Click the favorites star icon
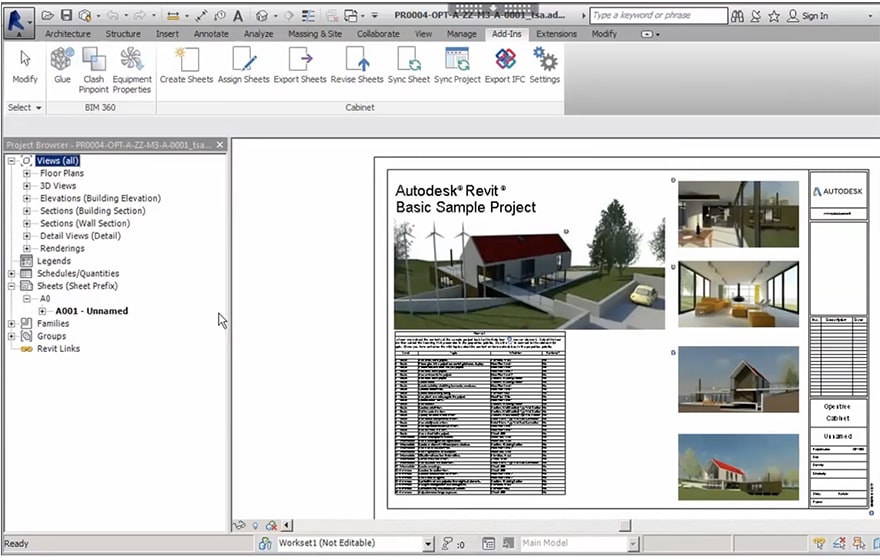 coord(774,16)
